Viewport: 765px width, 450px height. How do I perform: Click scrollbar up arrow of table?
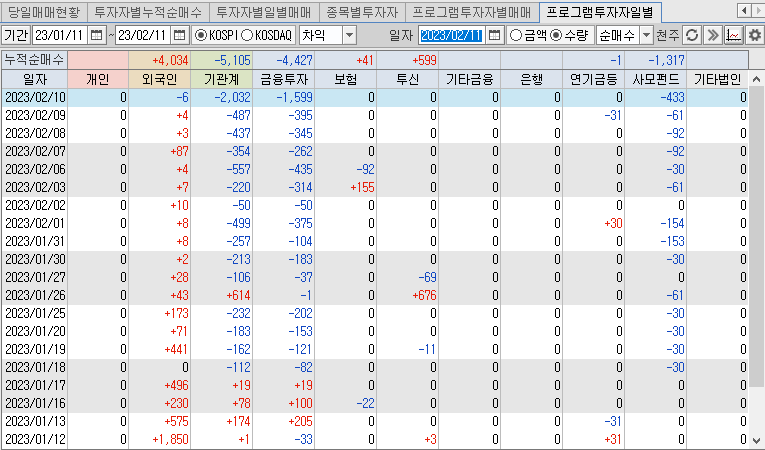coord(756,79)
